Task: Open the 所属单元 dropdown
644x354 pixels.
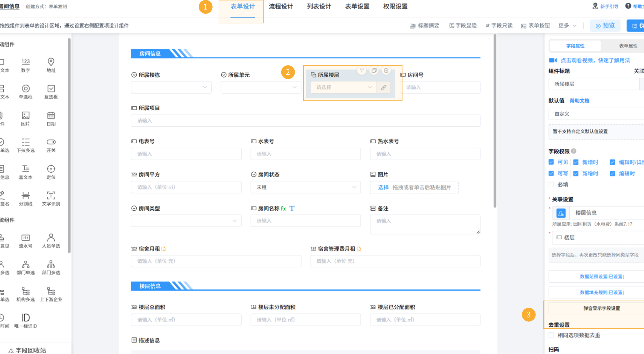Action: click(x=261, y=87)
